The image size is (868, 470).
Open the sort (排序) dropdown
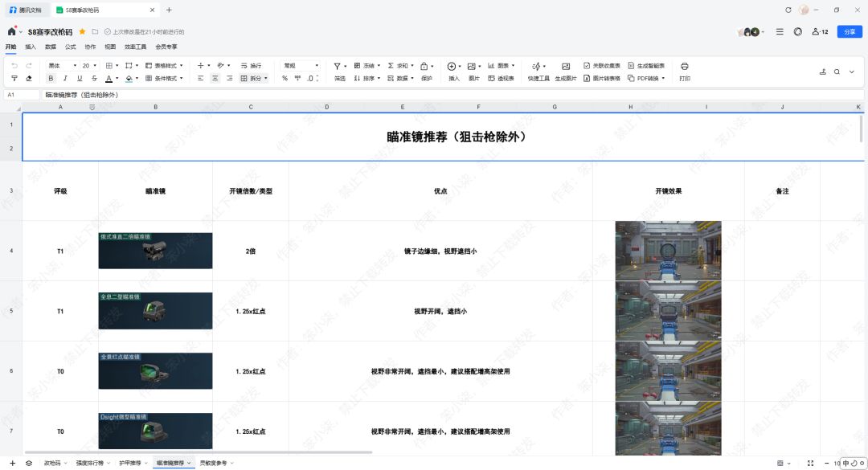[367, 78]
